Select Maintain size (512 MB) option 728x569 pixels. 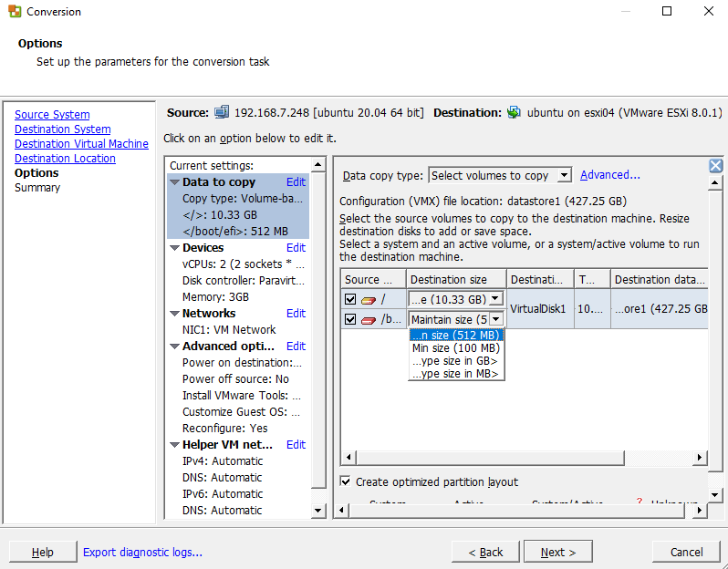[456, 335]
